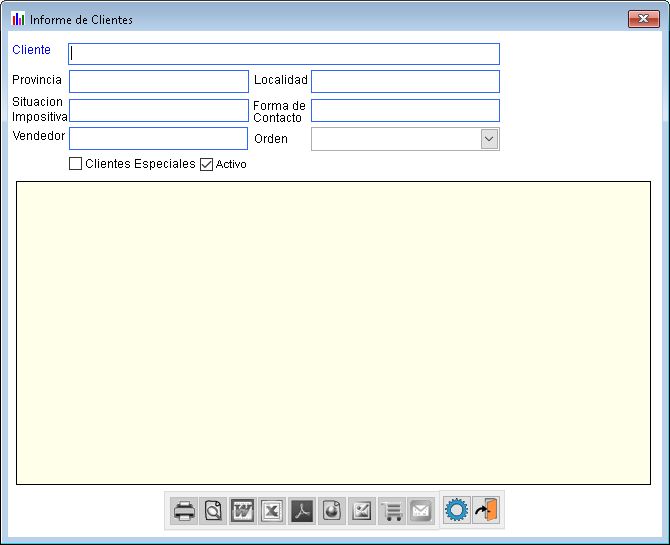Click the shopping cart icon
The width and height of the screenshot is (670, 545).
pyautogui.click(x=391, y=511)
